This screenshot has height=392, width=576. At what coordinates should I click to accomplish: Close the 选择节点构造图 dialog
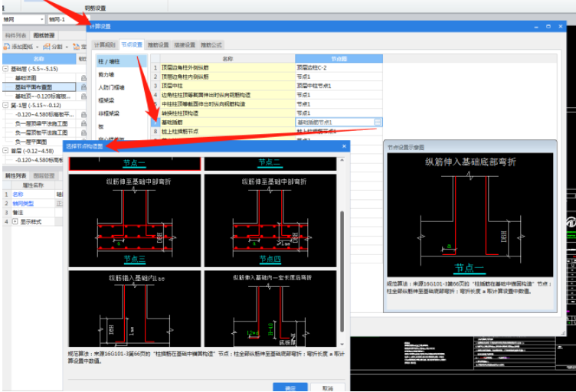344,145
